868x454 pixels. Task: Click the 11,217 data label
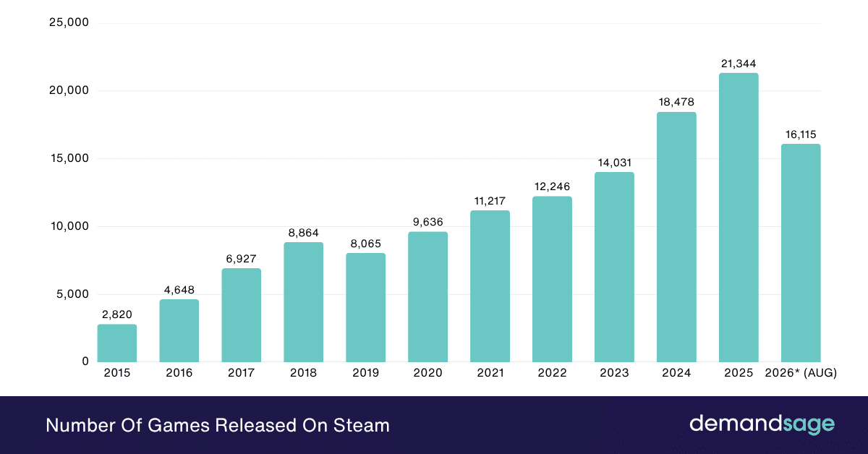pyautogui.click(x=490, y=201)
